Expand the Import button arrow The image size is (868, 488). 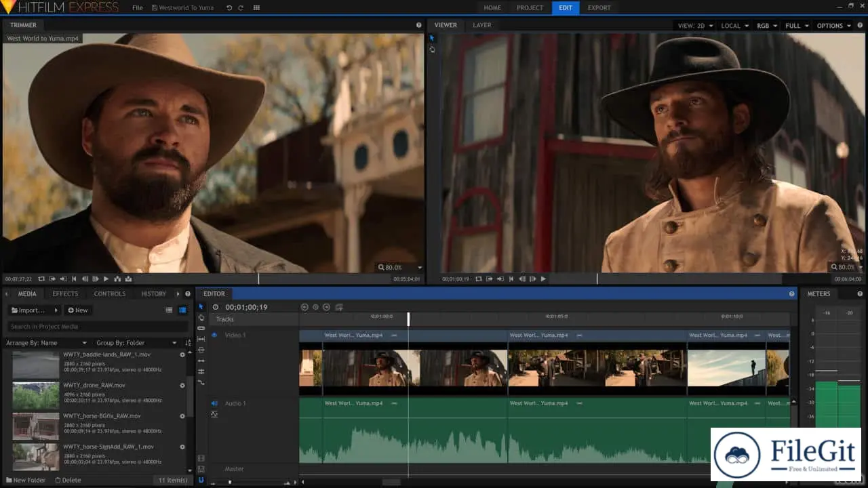point(56,310)
